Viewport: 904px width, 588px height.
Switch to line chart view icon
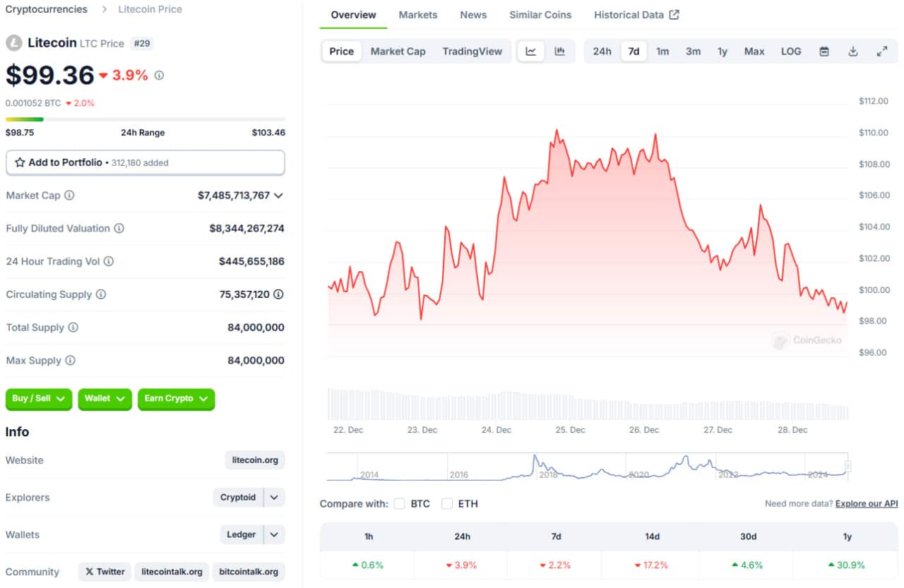pyautogui.click(x=531, y=52)
